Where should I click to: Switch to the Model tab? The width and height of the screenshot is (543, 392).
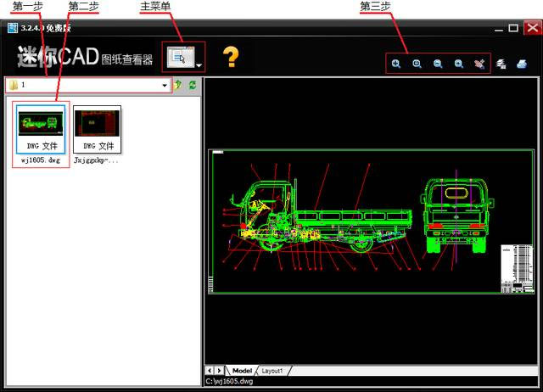tap(242, 371)
